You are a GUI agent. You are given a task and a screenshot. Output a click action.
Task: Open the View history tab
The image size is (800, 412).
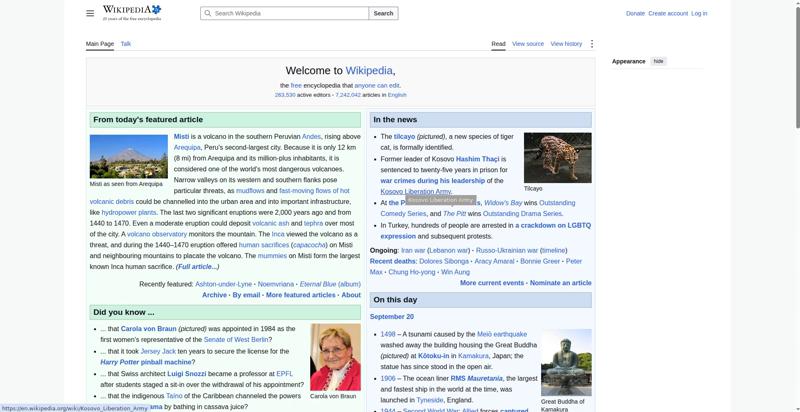(x=566, y=44)
